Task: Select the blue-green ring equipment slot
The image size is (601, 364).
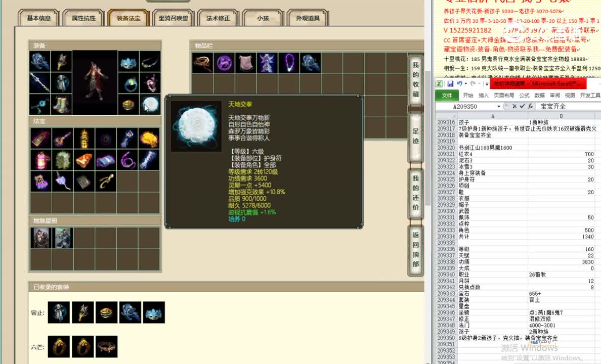Action: tap(129, 83)
